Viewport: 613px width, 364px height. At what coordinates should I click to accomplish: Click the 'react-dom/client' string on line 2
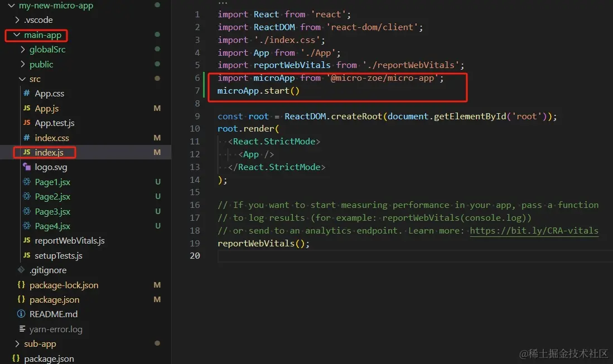pyautogui.click(x=372, y=27)
